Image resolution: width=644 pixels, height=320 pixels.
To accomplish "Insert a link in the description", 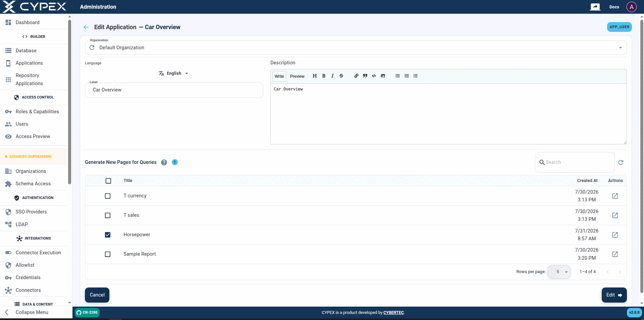I will click(x=356, y=76).
